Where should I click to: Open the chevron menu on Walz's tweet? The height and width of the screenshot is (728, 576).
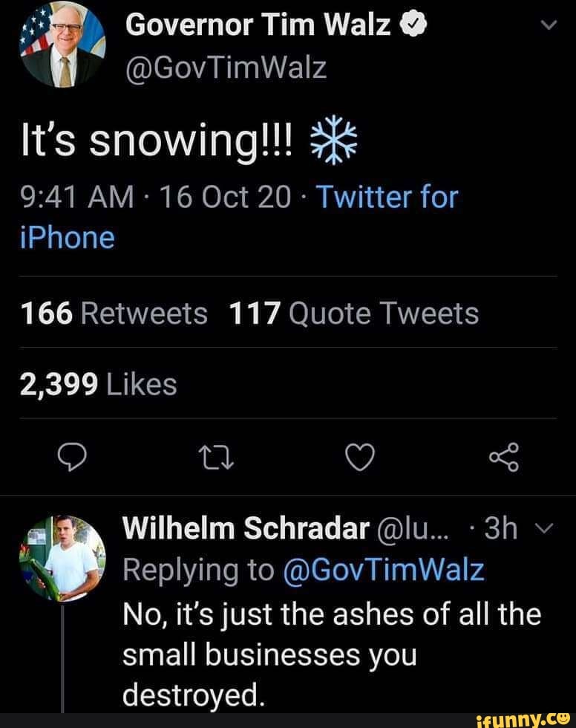click(548, 23)
